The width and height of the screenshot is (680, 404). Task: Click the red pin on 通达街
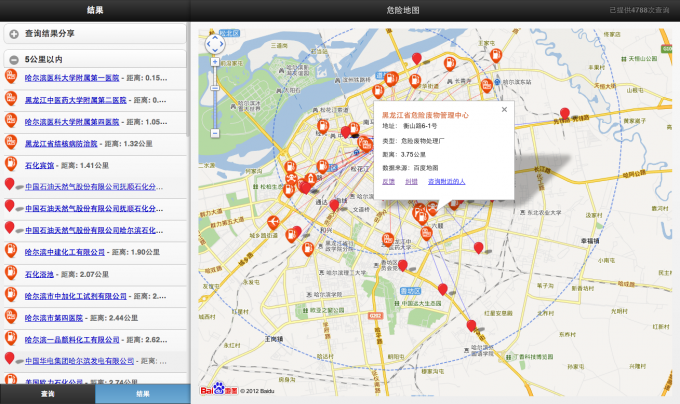point(334,205)
